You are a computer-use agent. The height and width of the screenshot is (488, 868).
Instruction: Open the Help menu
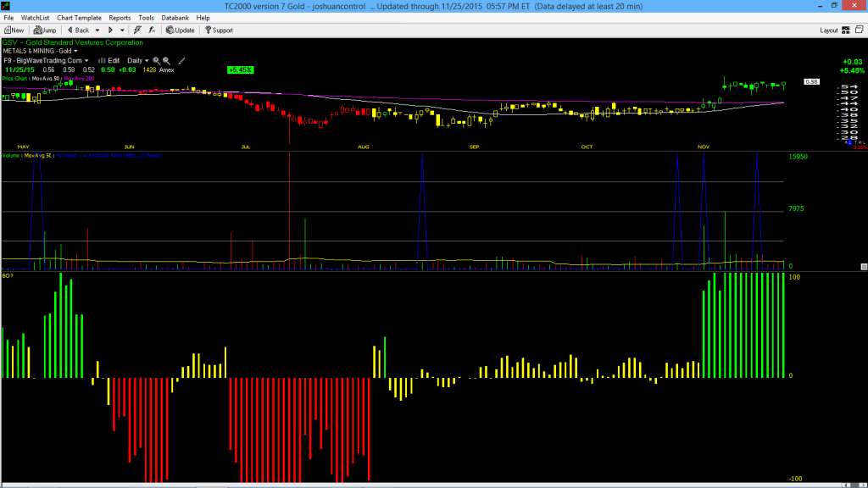[203, 18]
